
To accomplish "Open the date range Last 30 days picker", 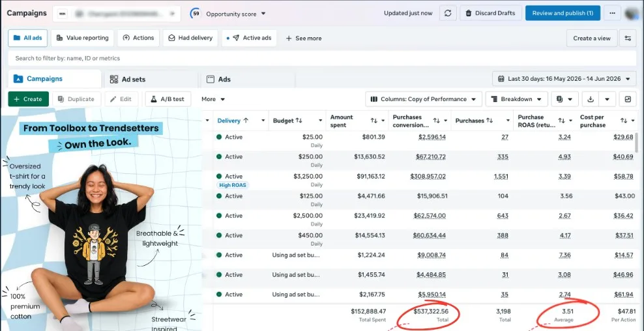I will tap(564, 78).
